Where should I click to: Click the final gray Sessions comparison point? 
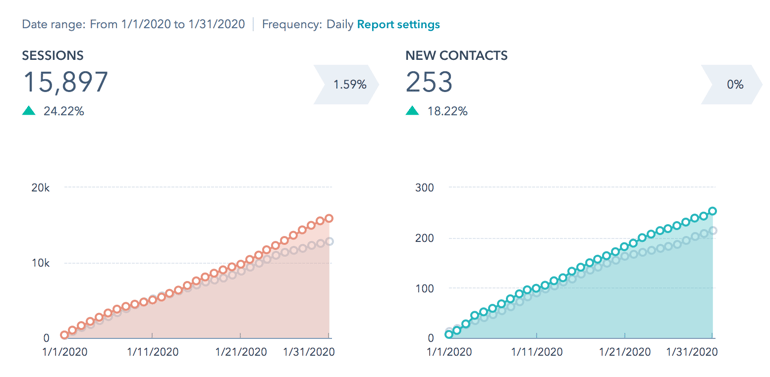(329, 242)
